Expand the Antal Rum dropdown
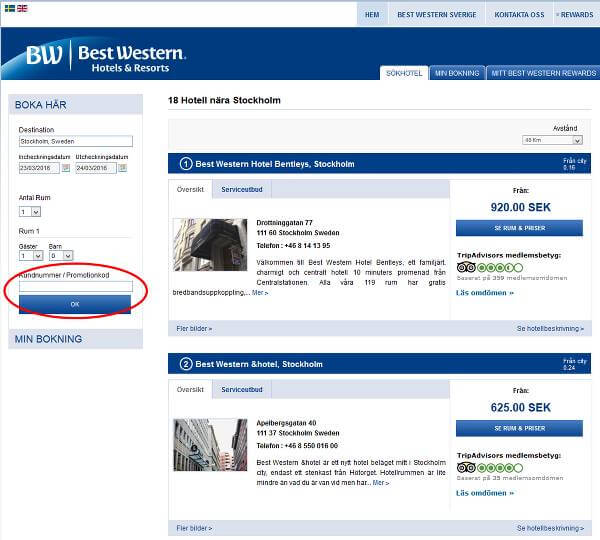This screenshot has width=600, height=540. [x=30, y=211]
